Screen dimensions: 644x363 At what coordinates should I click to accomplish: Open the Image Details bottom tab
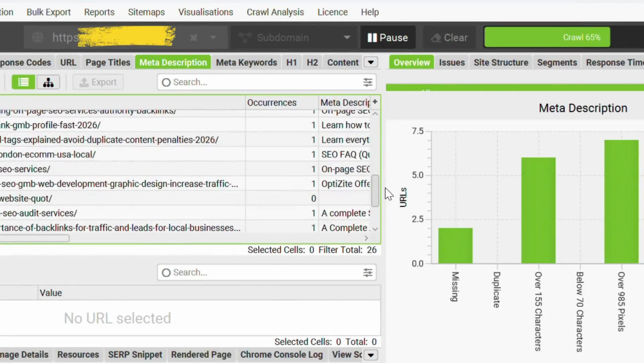[24, 355]
